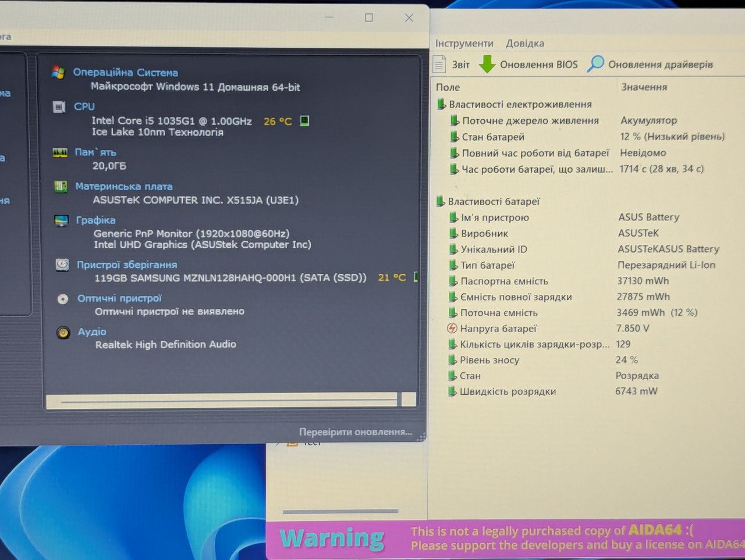Click Оновлення BIOS in the toolbar
This screenshot has width=745, height=560.
(528, 65)
